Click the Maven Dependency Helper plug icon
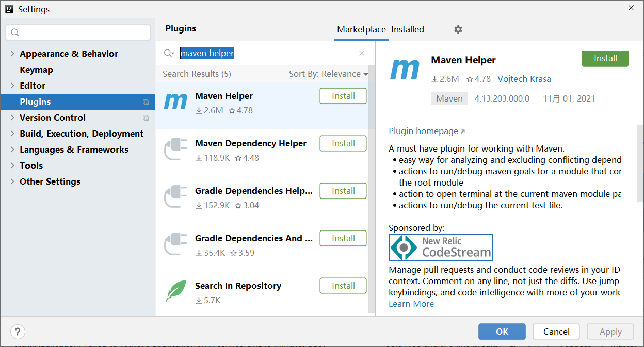644x347 pixels. tap(175, 150)
